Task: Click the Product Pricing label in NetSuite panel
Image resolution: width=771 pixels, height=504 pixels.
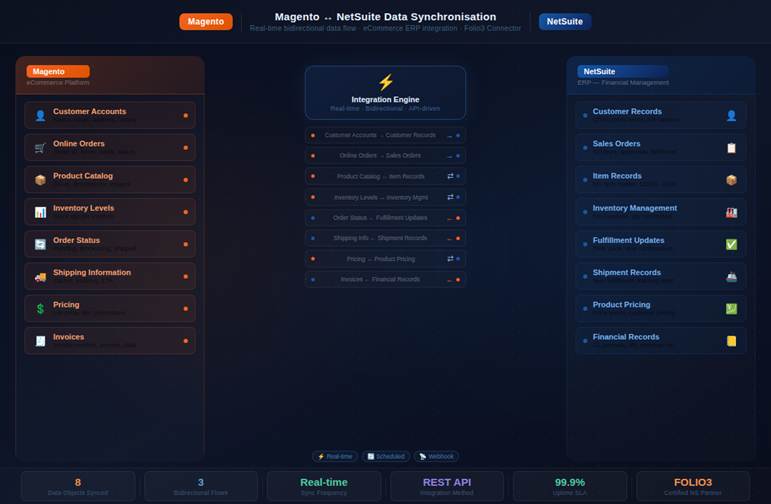Action: pyautogui.click(x=621, y=305)
